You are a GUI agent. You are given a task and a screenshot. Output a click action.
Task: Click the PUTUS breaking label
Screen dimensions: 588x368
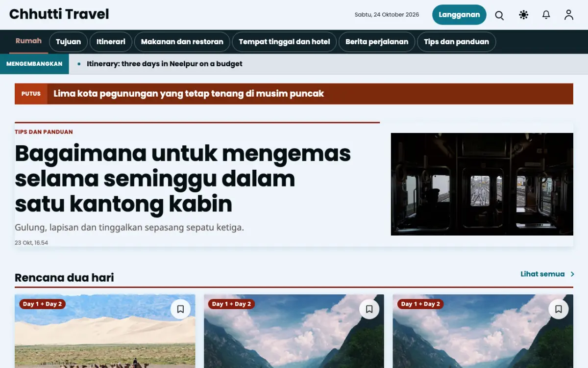click(x=31, y=94)
